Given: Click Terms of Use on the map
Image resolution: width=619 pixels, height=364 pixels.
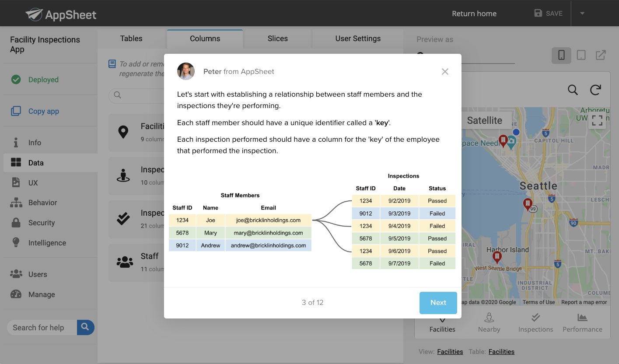Looking at the screenshot, I should click(x=539, y=302).
